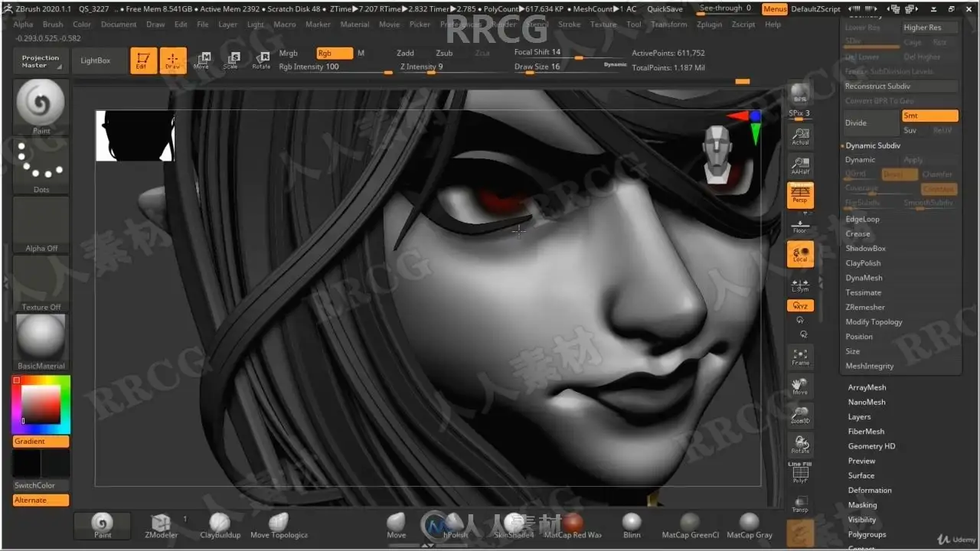Adjust the Rgb Intensity slider
Viewport: 980px width, 551px height.
tap(335, 67)
